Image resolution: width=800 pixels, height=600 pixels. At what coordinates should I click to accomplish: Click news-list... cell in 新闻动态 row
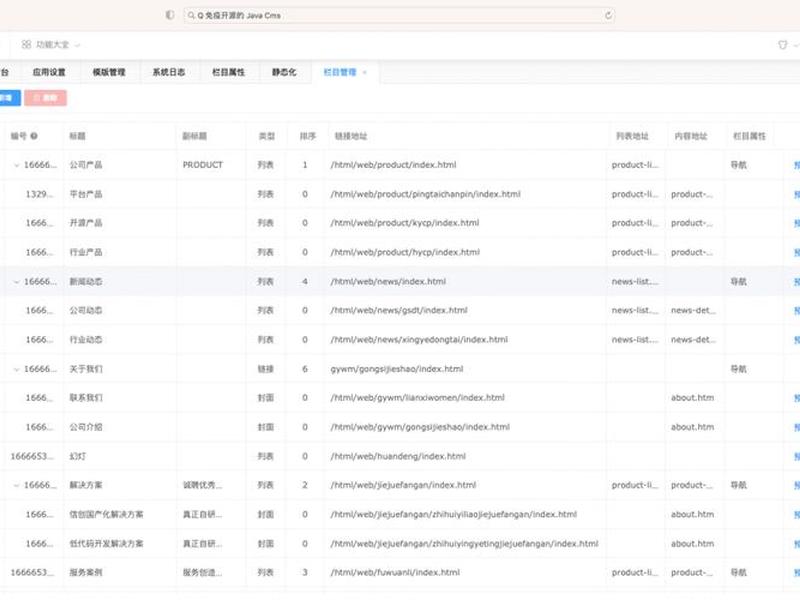coord(635,282)
